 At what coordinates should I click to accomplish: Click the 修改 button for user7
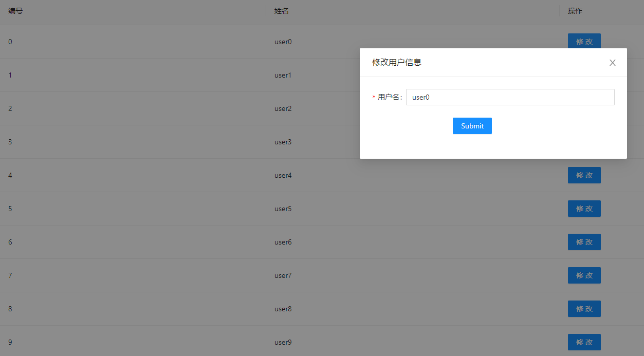coord(584,275)
